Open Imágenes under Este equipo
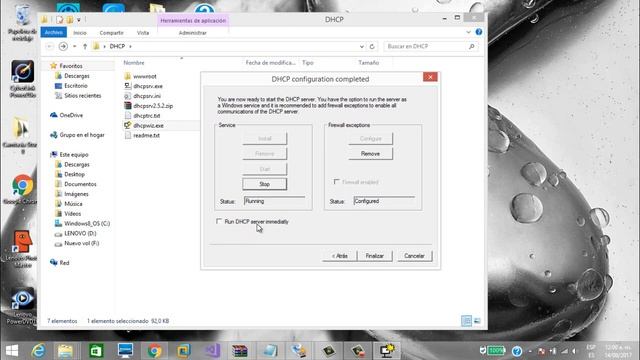Viewport: 640px width, 360px height. [x=76, y=194]
